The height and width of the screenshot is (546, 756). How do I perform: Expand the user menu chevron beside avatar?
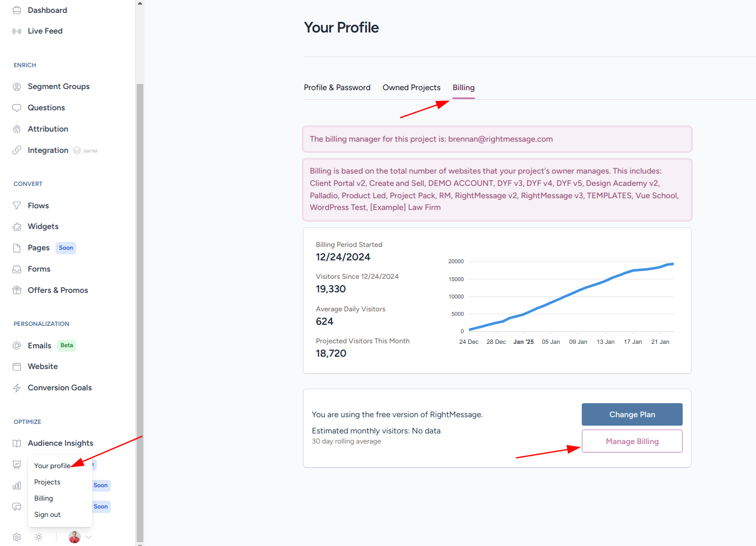click(x=88, y=537)
